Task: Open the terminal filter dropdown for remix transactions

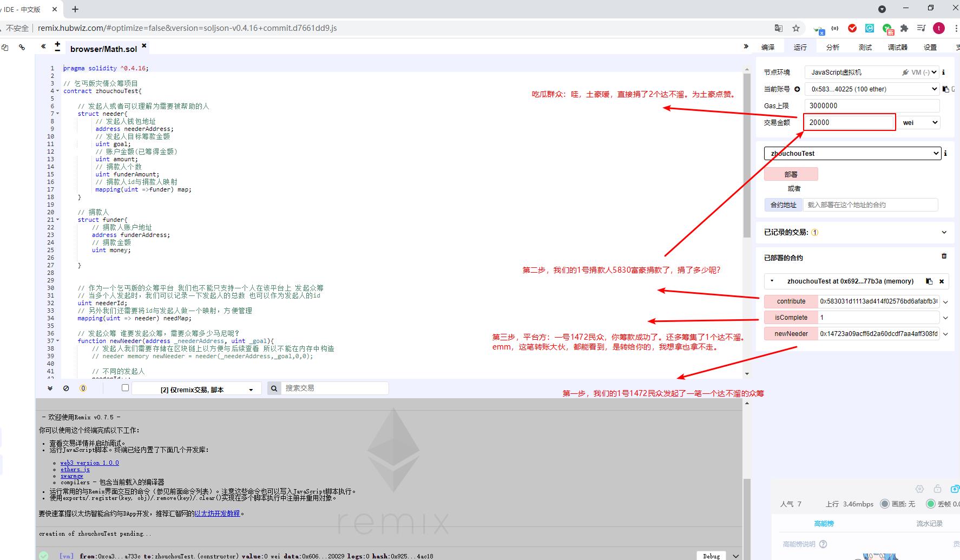Action: (197, 389)
